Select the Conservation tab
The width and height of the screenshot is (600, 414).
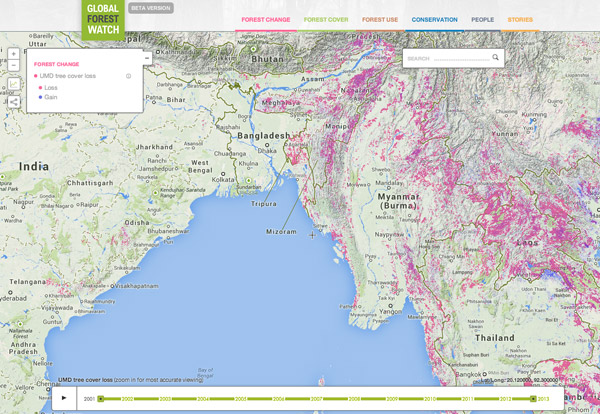tap(435, 20)
